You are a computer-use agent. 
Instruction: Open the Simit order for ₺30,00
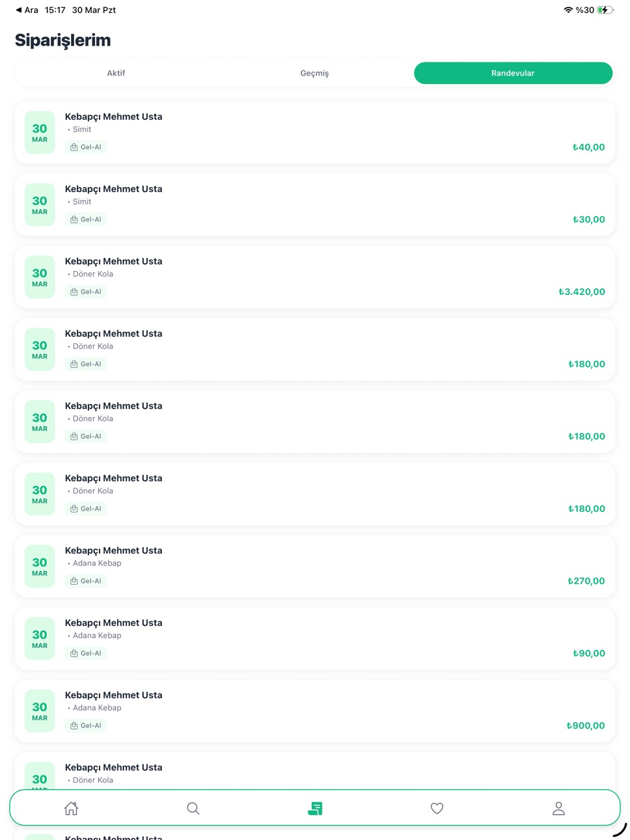(x=315, y=204)
